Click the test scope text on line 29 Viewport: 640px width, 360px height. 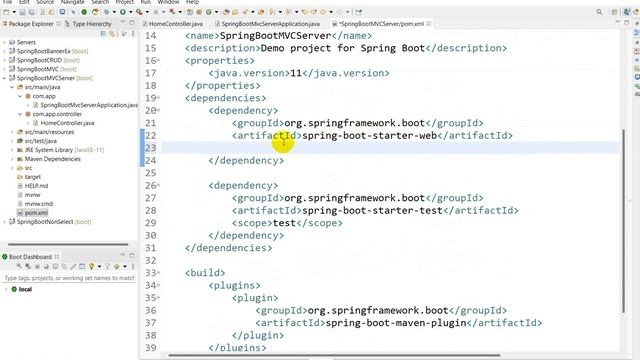pyautogui.click(x=284, y=223)
